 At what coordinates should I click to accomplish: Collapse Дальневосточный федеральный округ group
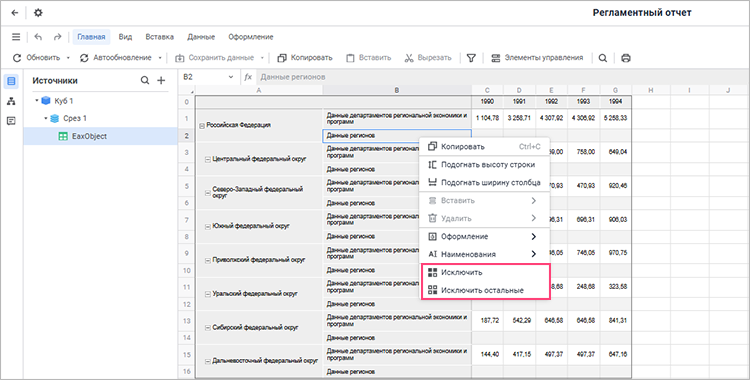208,362
